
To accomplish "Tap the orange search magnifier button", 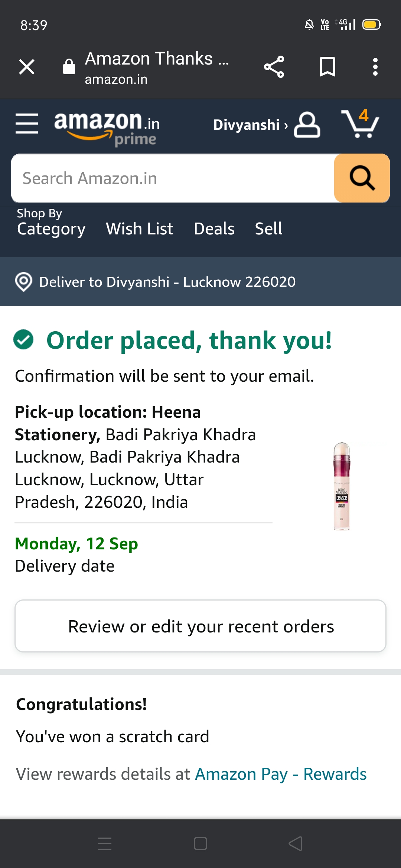I will click(x=362, y=178).
